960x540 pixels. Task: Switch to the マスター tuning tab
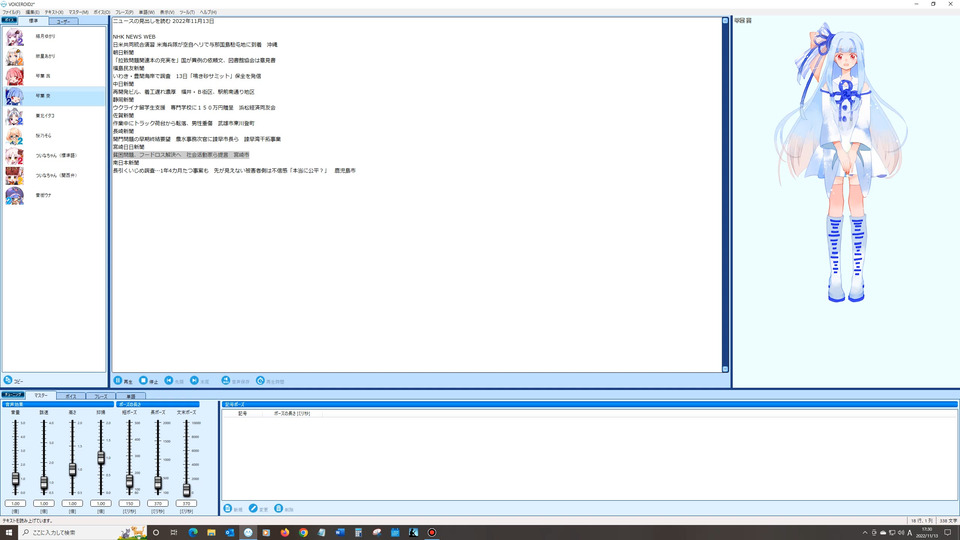point(40,396)
